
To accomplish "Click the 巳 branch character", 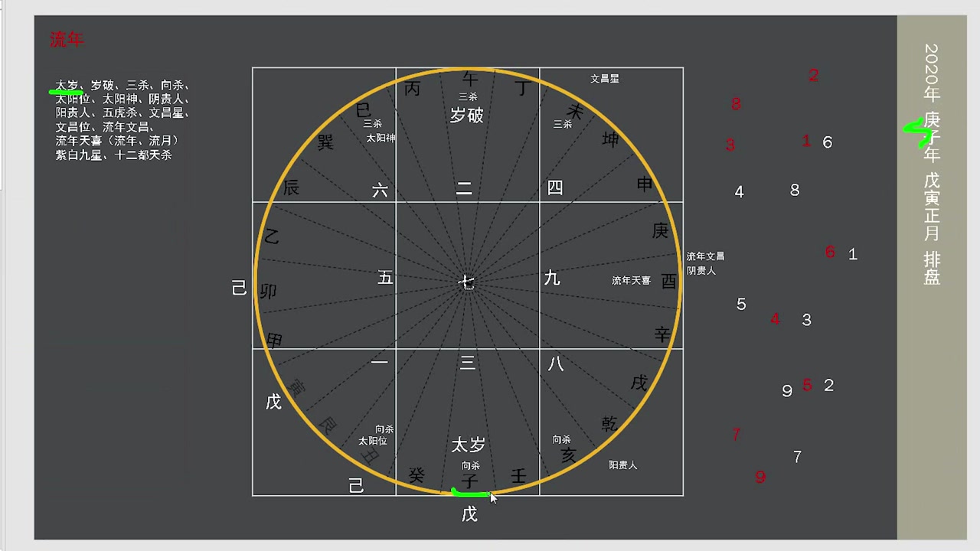I will click(364, 111).
